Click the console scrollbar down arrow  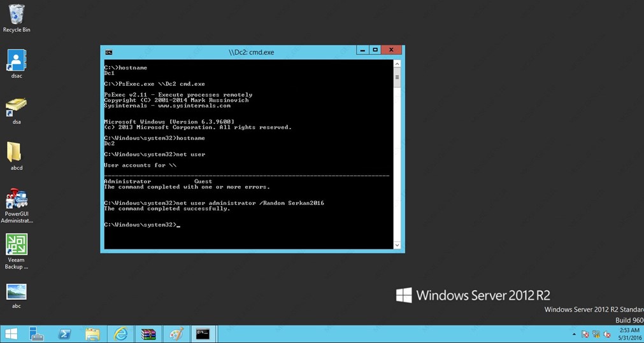[x=397, y=245]
